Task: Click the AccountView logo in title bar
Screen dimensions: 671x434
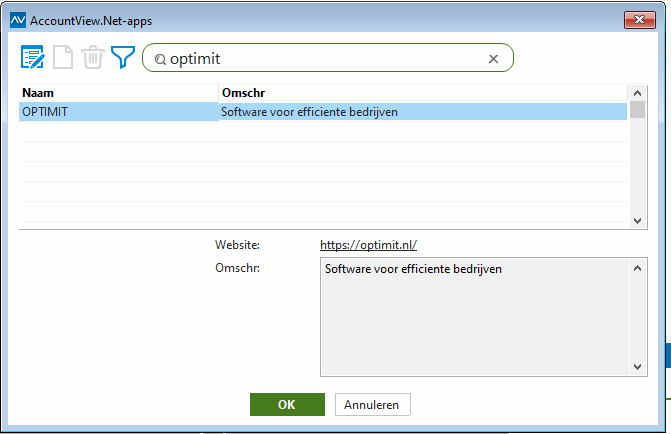Action: [x=18, y=20]
